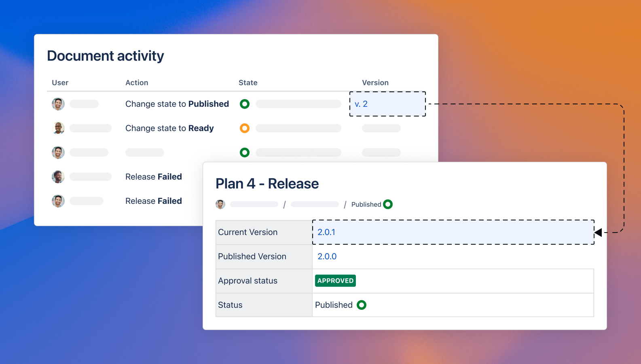Screen dimensions: 641x364
Task: Click the State column header
Action: tap(248, 83)
